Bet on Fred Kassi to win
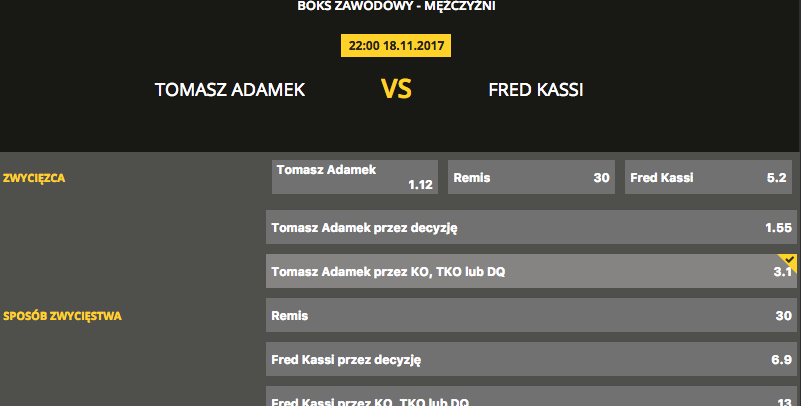Image resolution: width=801 pixels, height=406 pixels. [x=708, y=178]
